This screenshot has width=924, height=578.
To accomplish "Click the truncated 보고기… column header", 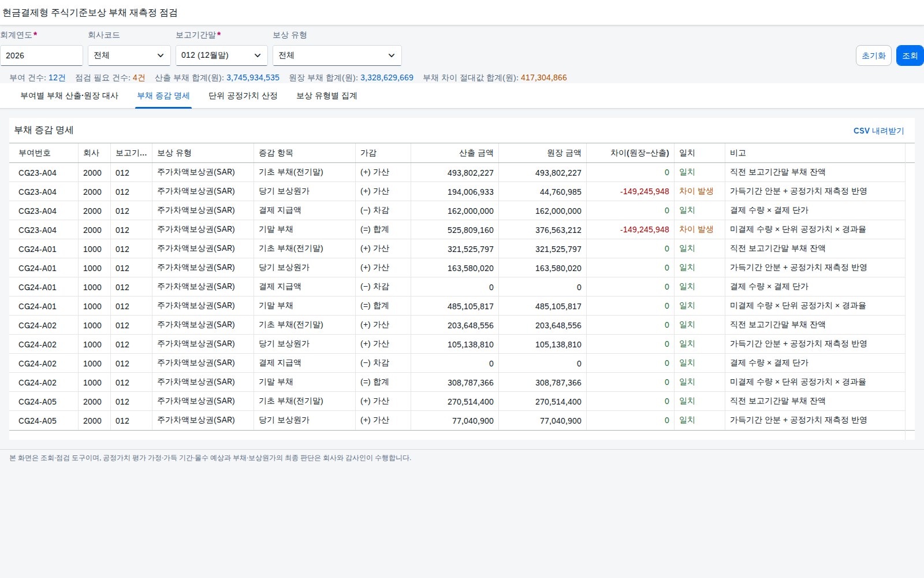I will tap(132, 153).
